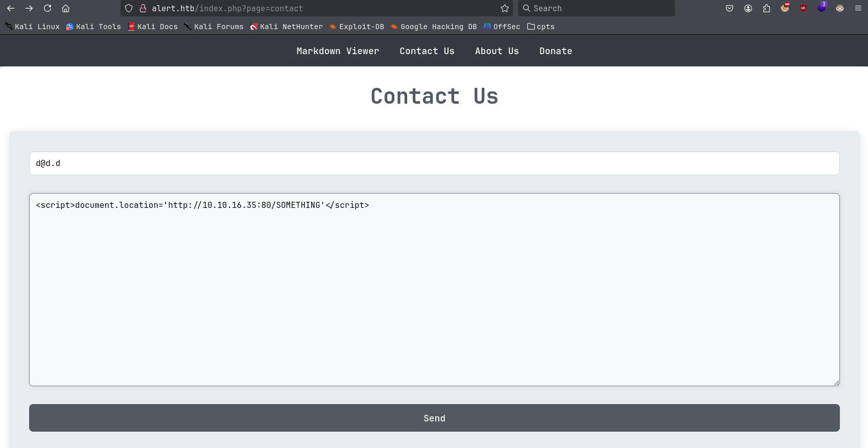
Task: Open the Donate page
Action: [x=556, y=51]
